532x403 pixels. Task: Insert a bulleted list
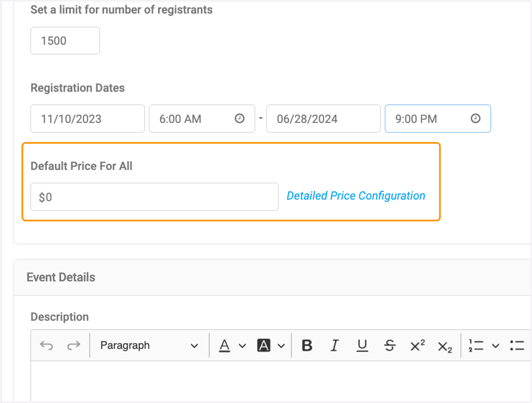tap(517, 345)
